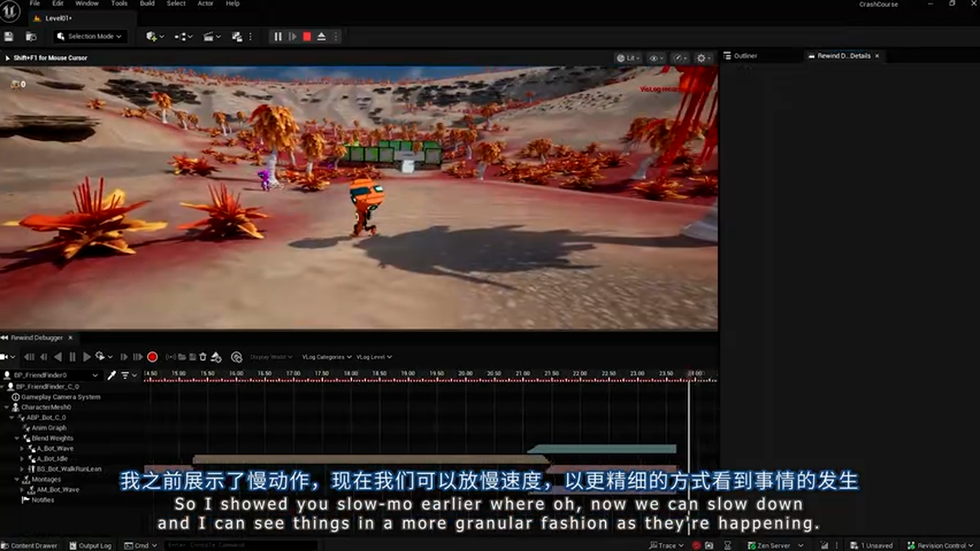Switch to the Outliner tab
980x551 pixels.
pyautogui.click(x=743, y=55)
